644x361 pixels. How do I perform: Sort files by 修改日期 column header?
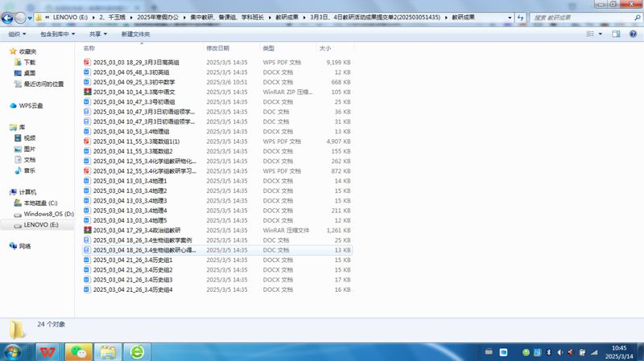click(217, 49)
